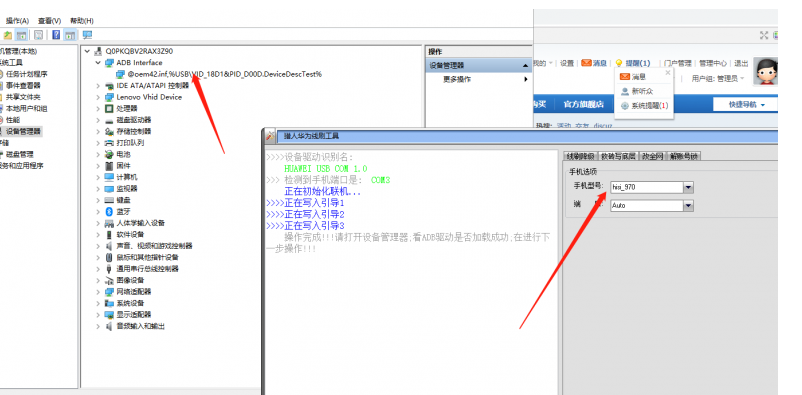Collapse the root Q0PKQBV2RAX3Z90 node
Screen dimensions: 802x395
87,51
